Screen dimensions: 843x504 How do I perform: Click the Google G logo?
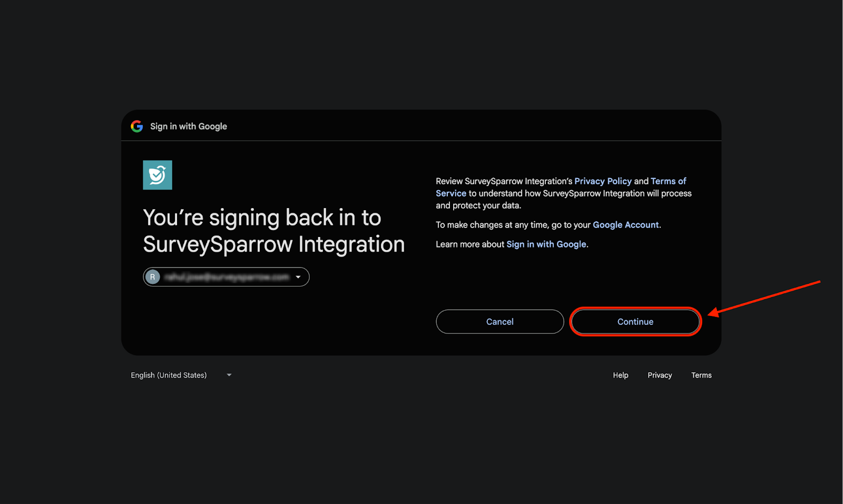tap(137, 126)
